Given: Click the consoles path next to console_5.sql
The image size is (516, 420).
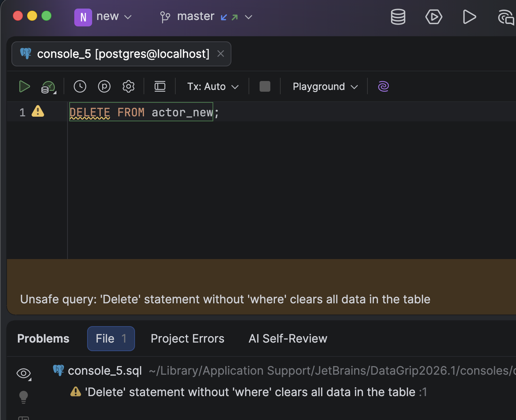Looking at the screenshot, I should coord(332,371).
